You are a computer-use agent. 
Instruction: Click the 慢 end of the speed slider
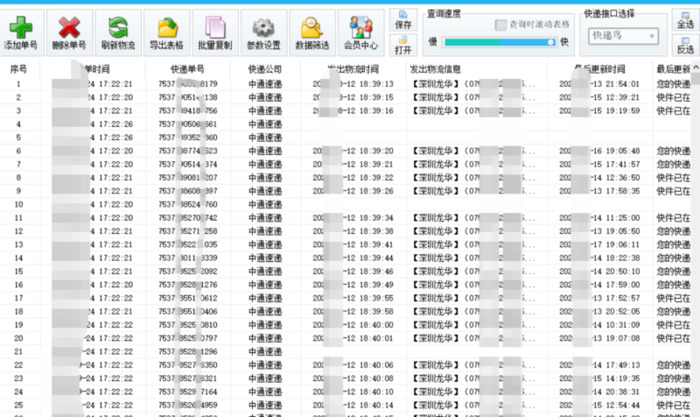(433, 42)
